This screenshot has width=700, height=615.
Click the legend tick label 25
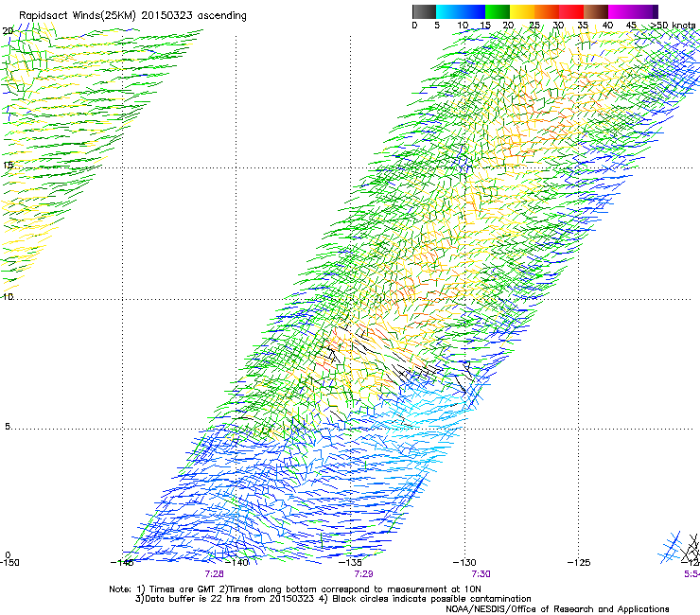tap(534, 26)
